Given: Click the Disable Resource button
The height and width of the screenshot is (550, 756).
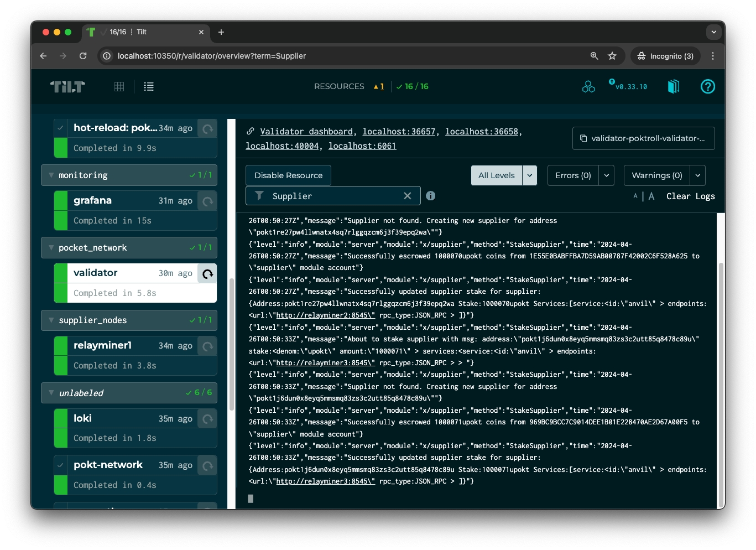Looking at the screenshot, I should pyautogui.click(x=288, y=175).
